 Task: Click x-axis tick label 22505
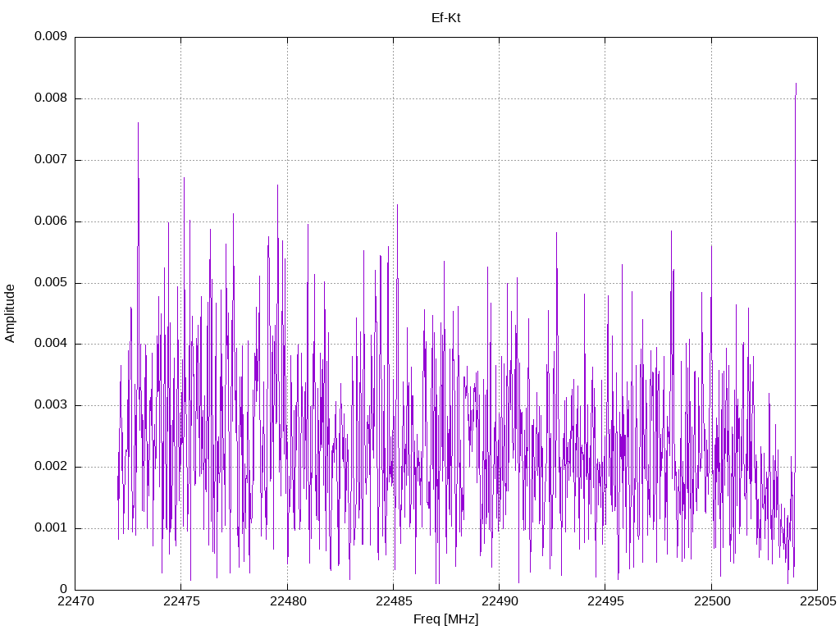818,601
